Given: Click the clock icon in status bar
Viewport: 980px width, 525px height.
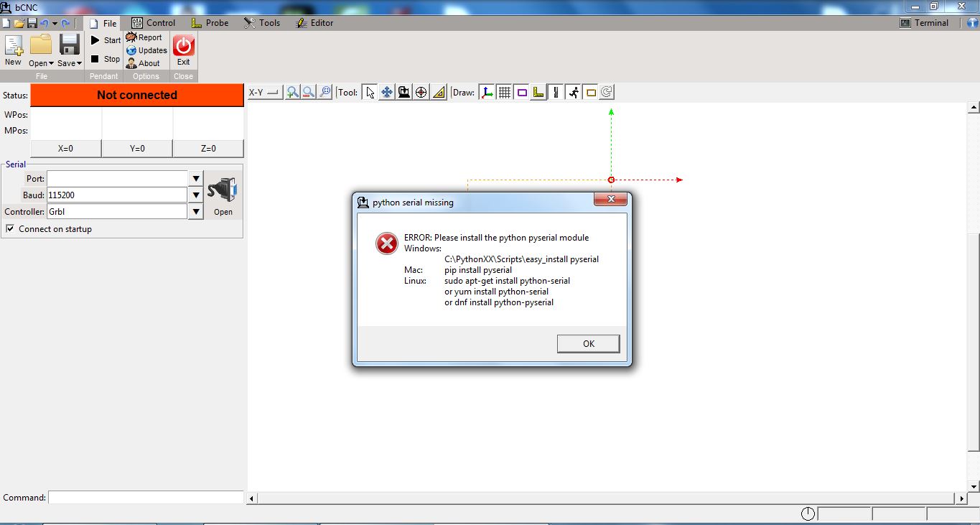Looking at the screenshot, I should [808, 514].
